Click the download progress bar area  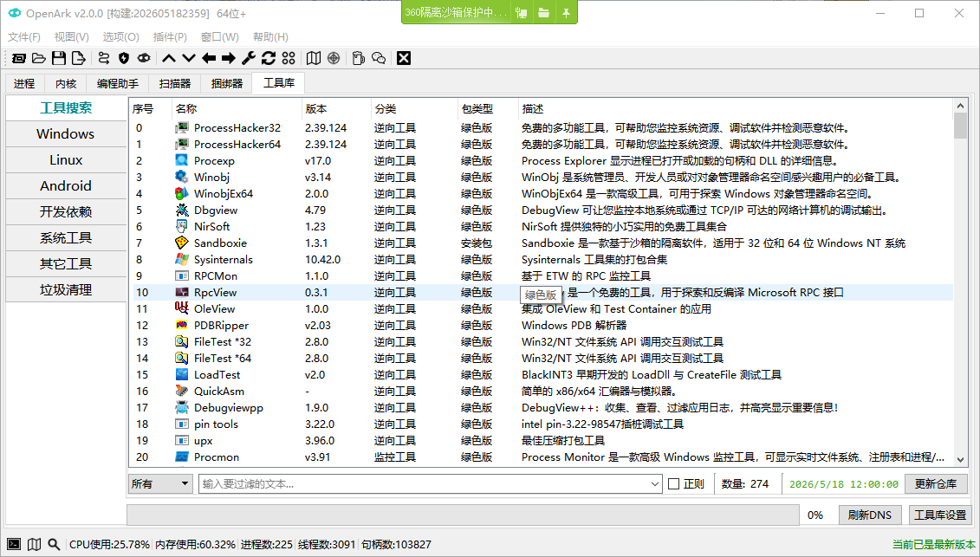coord(463,515)
